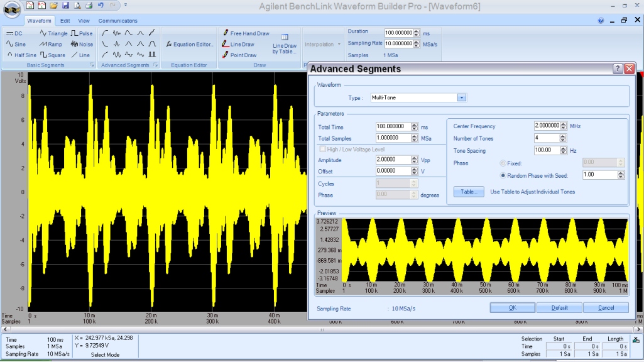The height and width of the screenshot is (362, 644).
Task: Select the Sine basic segment
Action: click(x=16, y=44)
